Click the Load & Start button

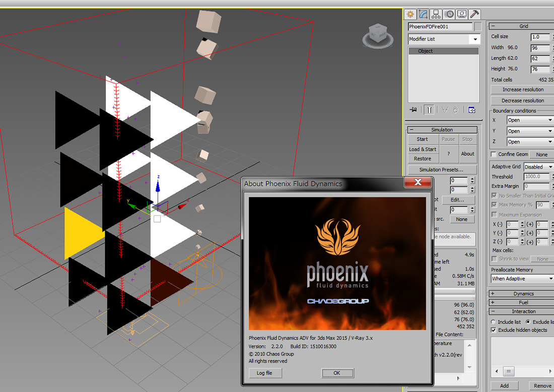coord(423,149)
